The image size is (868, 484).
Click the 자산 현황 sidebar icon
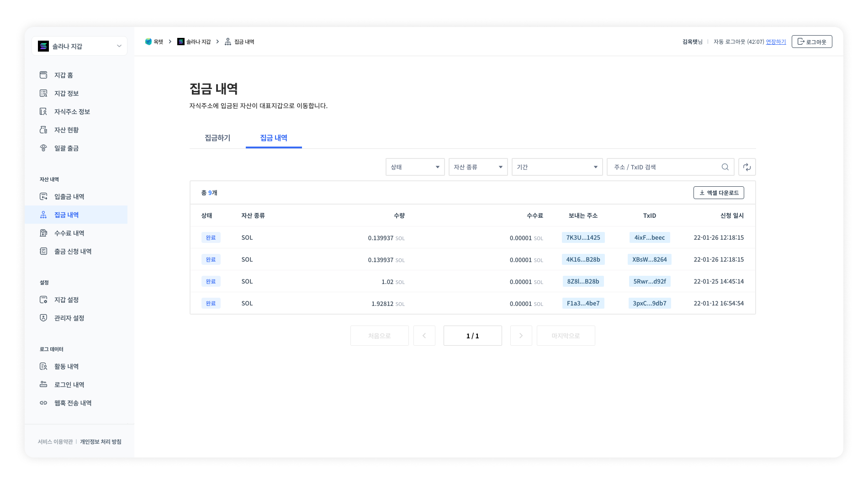coord(43,130)
